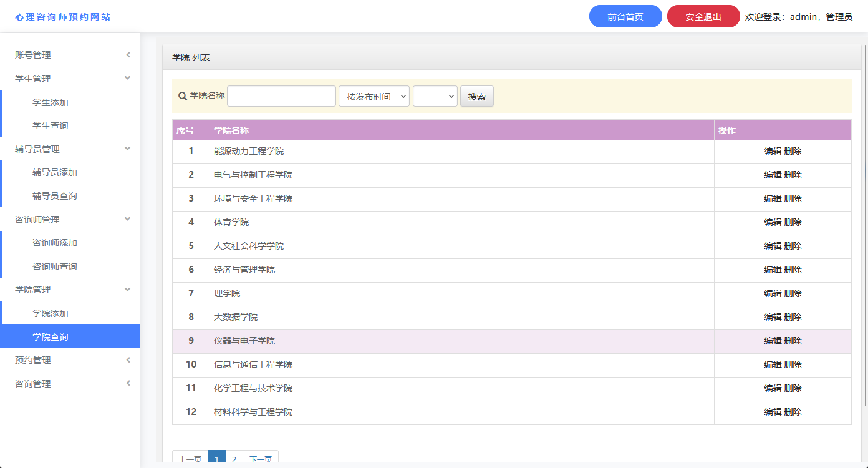Expand the 咨询管理 sidebar menu
Viewport: 868px width, 468px height.
click(x=70, y=384)
